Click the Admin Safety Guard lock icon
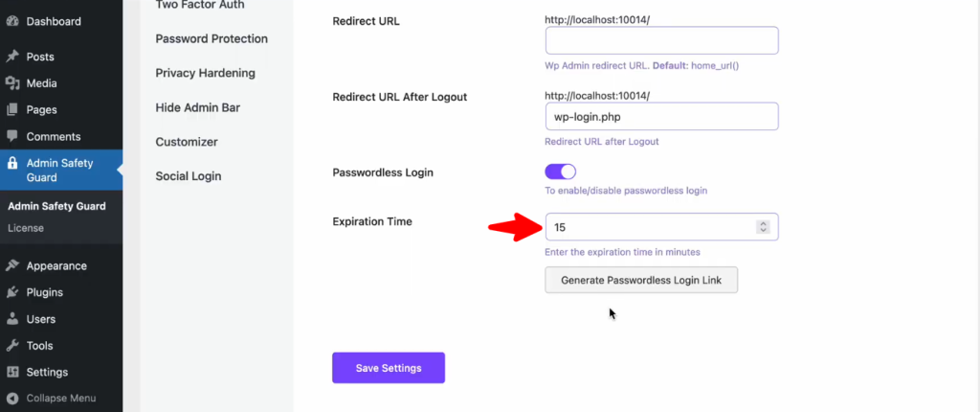This screenshot has height=412, width=980. point(12,164)
